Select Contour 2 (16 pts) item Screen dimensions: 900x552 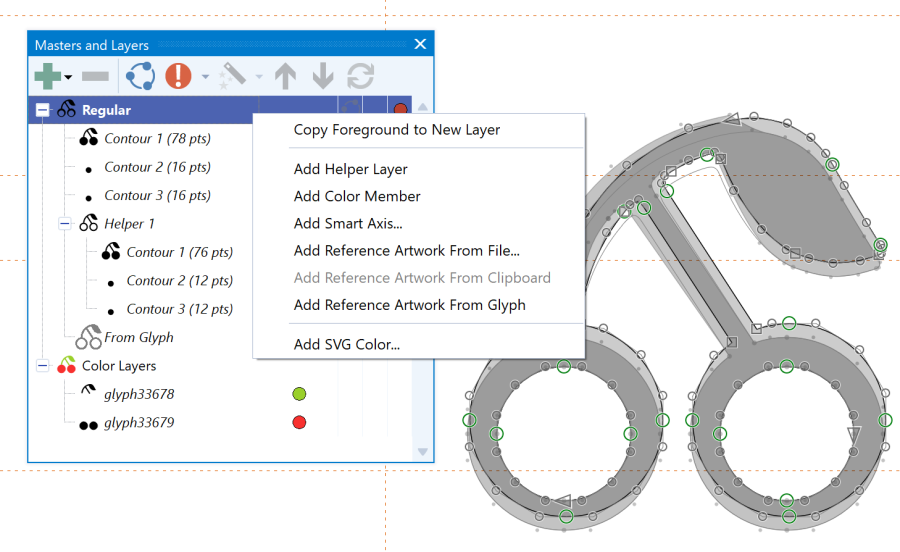coord(157,167)
